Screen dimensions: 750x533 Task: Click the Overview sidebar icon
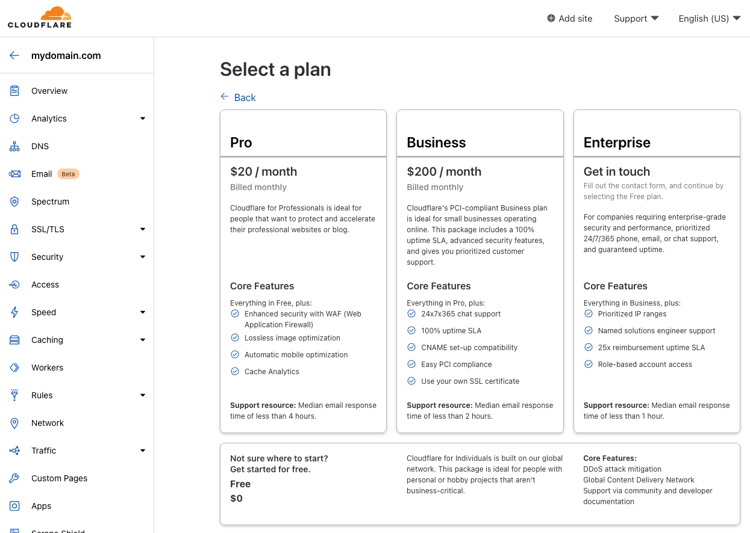point(14,91)
